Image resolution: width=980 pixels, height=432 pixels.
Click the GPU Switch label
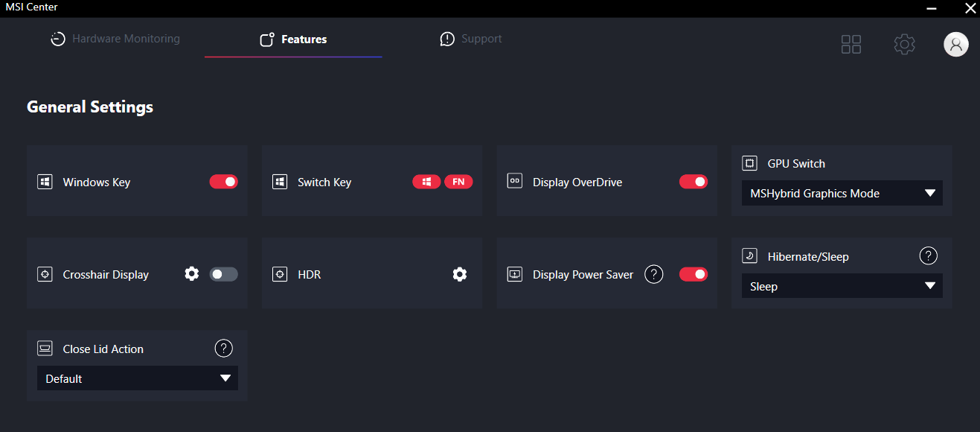tap(796, 163)
